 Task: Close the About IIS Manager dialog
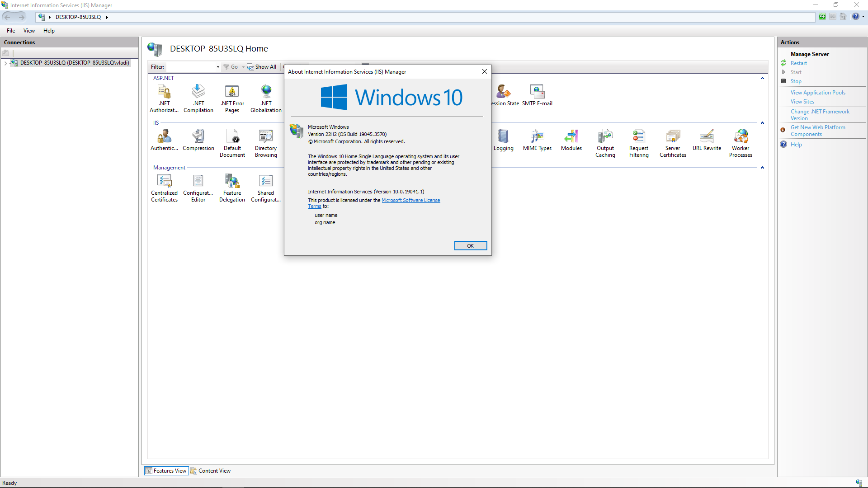tap(484, 71)
